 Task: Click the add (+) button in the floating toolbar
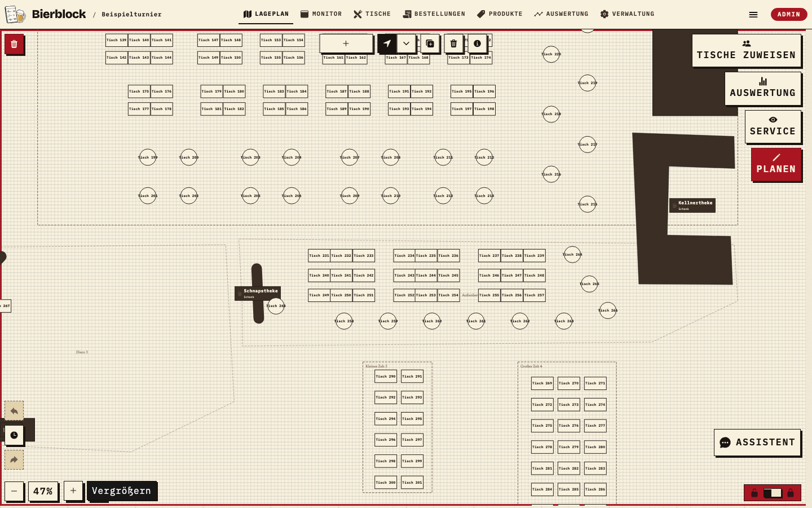(346, 43)
